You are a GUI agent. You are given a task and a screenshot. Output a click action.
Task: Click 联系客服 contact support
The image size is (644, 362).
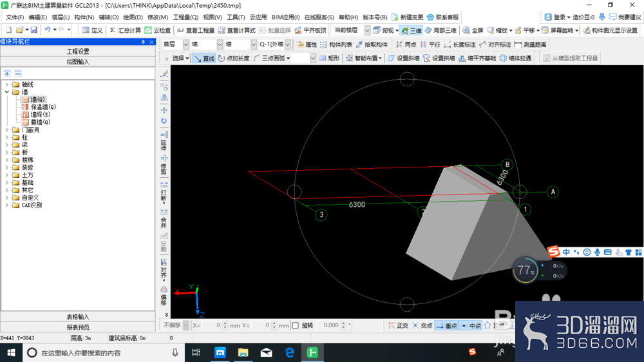443,17
